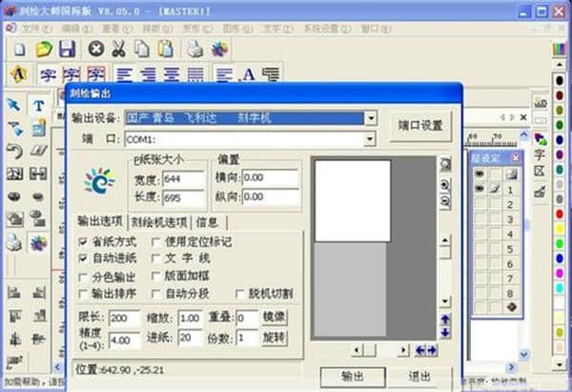Open the color palette icon at top right

click(559, 50)
